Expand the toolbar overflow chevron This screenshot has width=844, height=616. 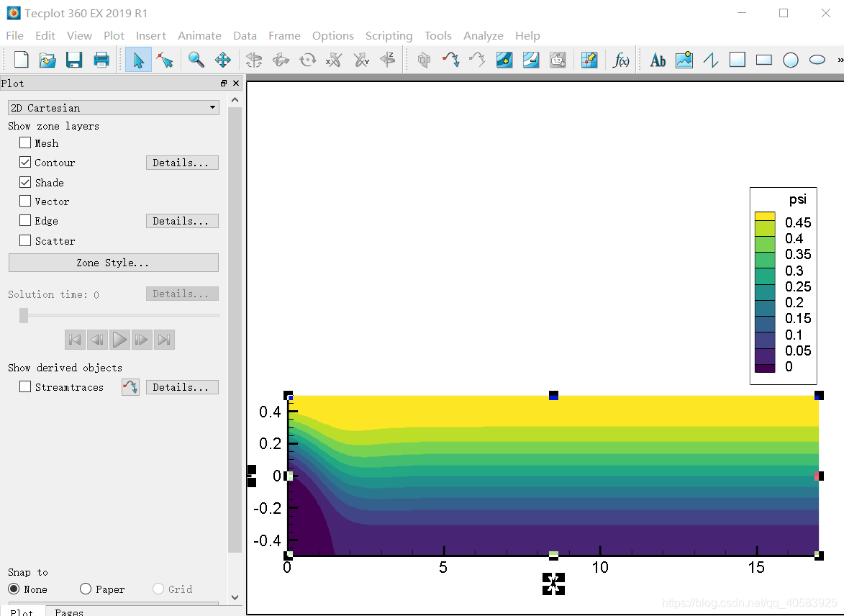tap(840, 60)
